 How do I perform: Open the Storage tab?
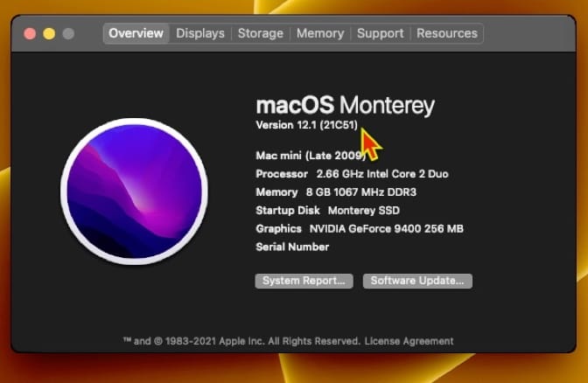click(261, 33)
